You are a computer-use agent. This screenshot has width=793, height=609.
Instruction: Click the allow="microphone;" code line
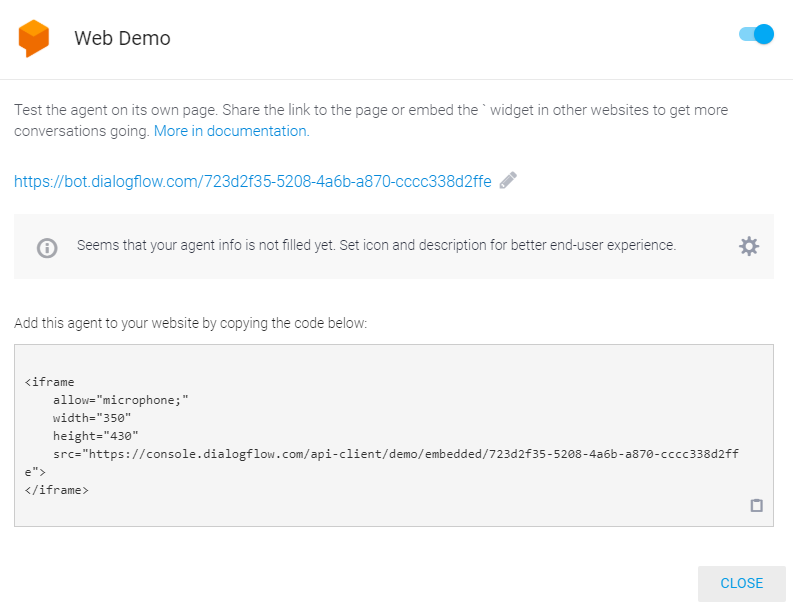120,400
